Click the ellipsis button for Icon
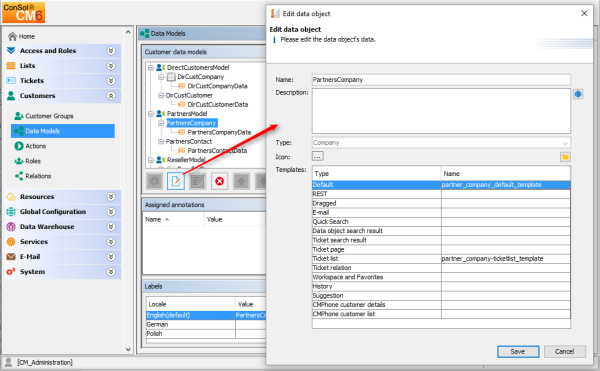Viewport: 600px width, 371px height. click(318, 156)
